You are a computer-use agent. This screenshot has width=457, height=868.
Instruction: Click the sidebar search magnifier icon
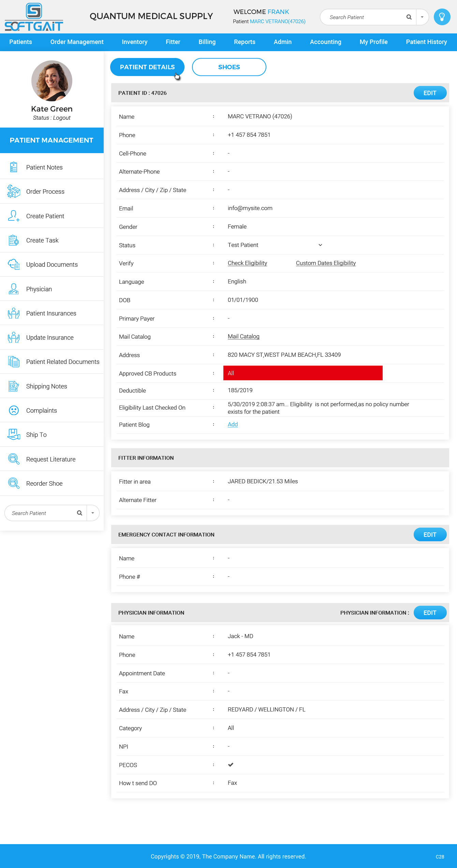point(79,513)
